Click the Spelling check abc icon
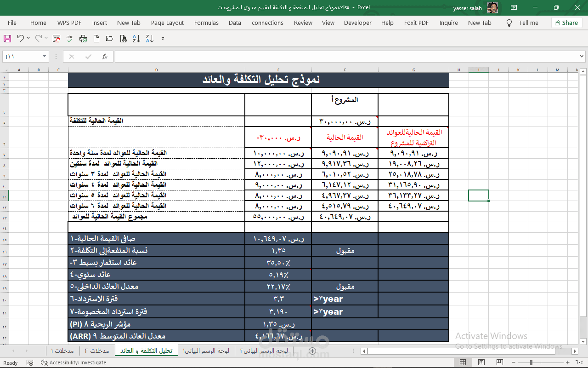This screenshot has width=588, height=368. [x=70, y=39]
